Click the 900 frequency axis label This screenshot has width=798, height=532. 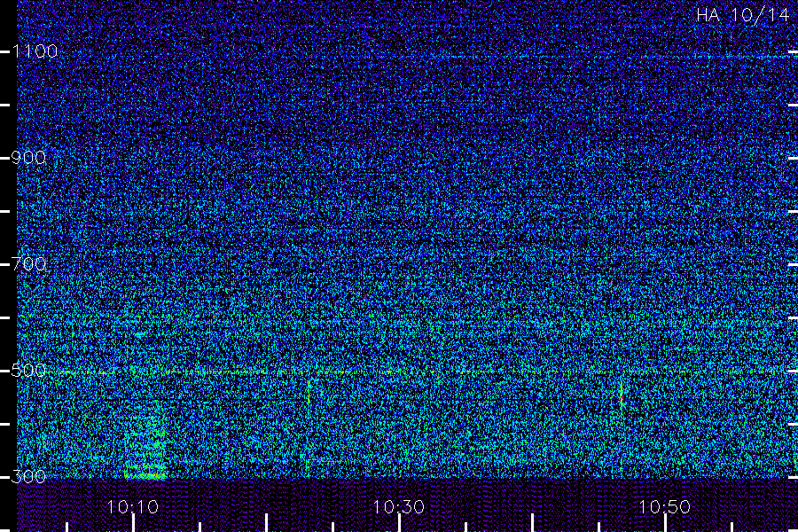pos(28,158)
